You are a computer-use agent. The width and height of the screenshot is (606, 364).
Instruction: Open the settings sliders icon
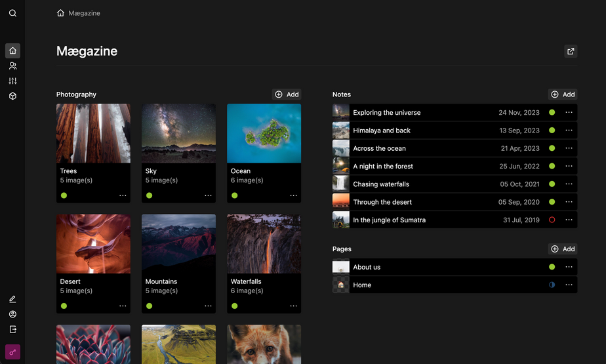click(12, 81)
